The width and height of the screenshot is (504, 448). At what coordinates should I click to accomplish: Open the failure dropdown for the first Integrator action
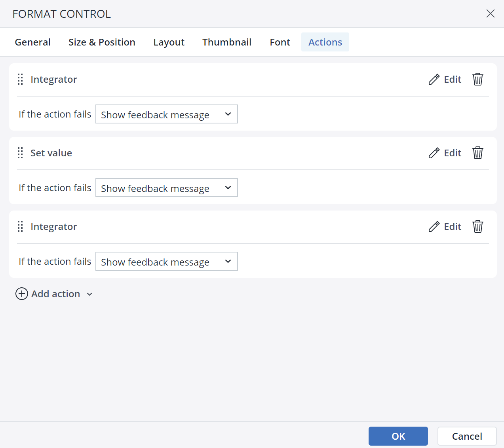[x=167, y=114]
